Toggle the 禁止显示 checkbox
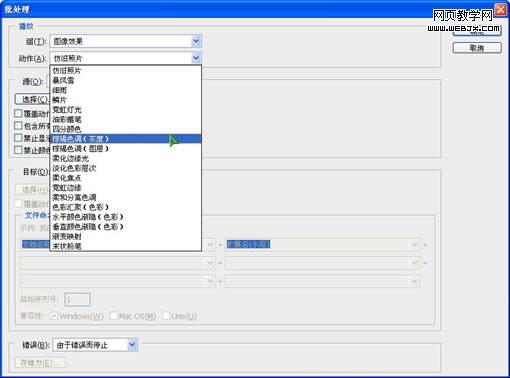 (x=18, y=138)
